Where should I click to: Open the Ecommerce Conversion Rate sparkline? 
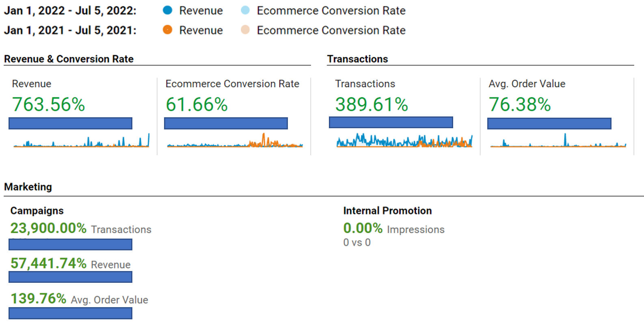(x=235, y=141)
